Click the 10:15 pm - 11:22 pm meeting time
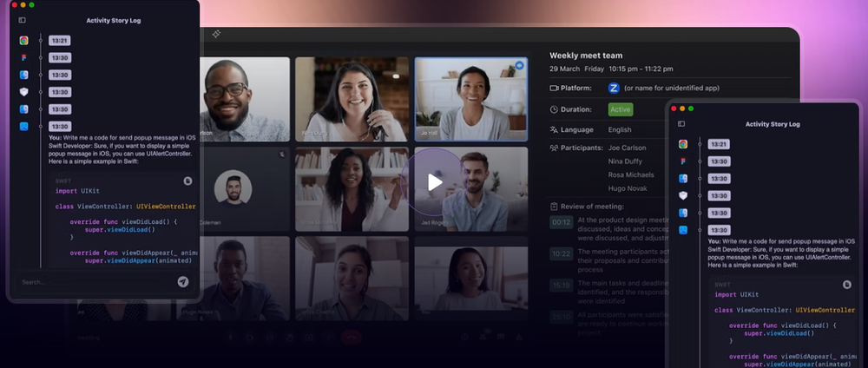 641,69
